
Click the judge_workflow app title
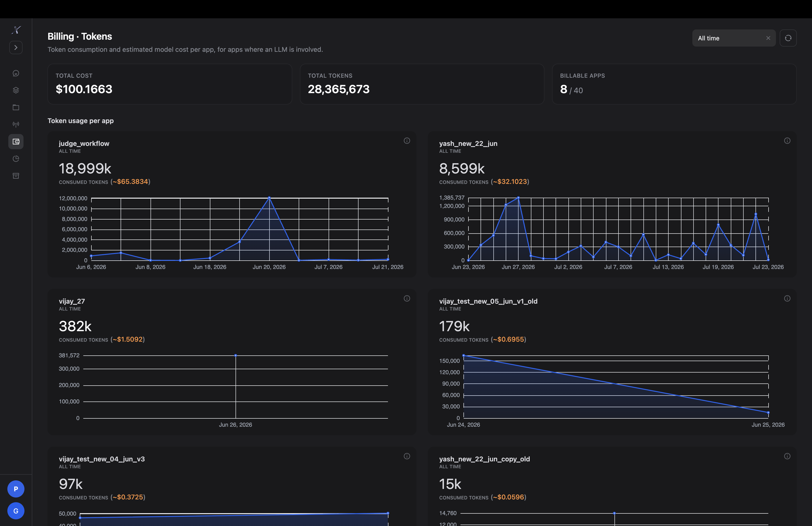(x=84, y=143)
